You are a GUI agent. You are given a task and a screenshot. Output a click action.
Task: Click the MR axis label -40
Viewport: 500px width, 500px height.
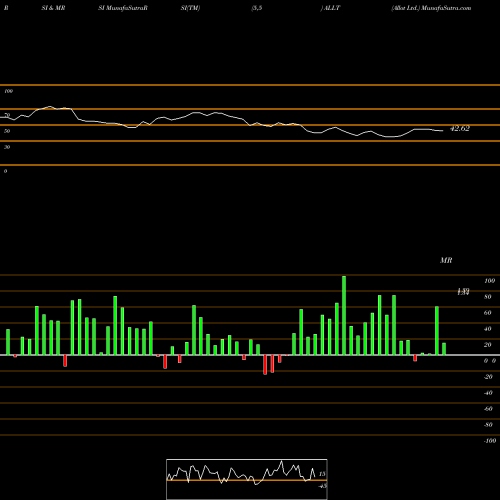(x=488, y=393)
